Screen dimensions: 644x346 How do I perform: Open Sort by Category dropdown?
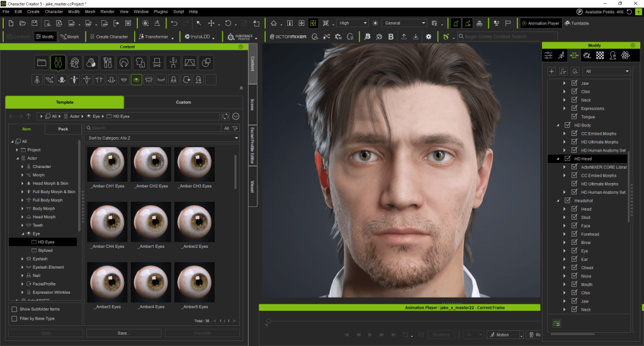click(x=162, y=138)
